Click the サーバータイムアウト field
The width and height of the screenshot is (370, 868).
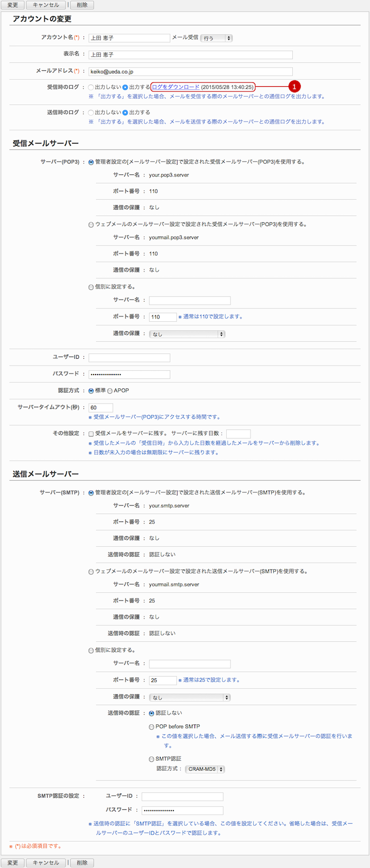(100, 407)
